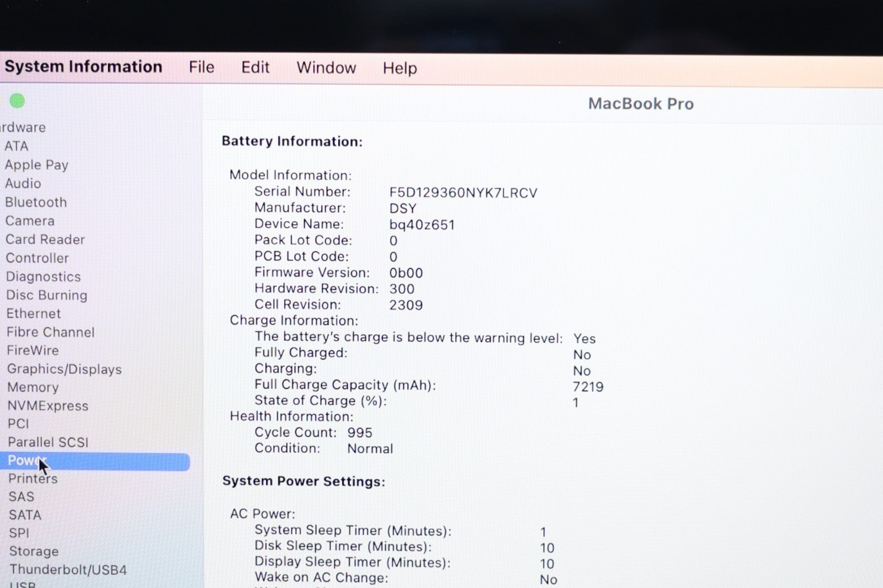Open the Edit menu
Screen dimensions: 883x588
point(255,67)
